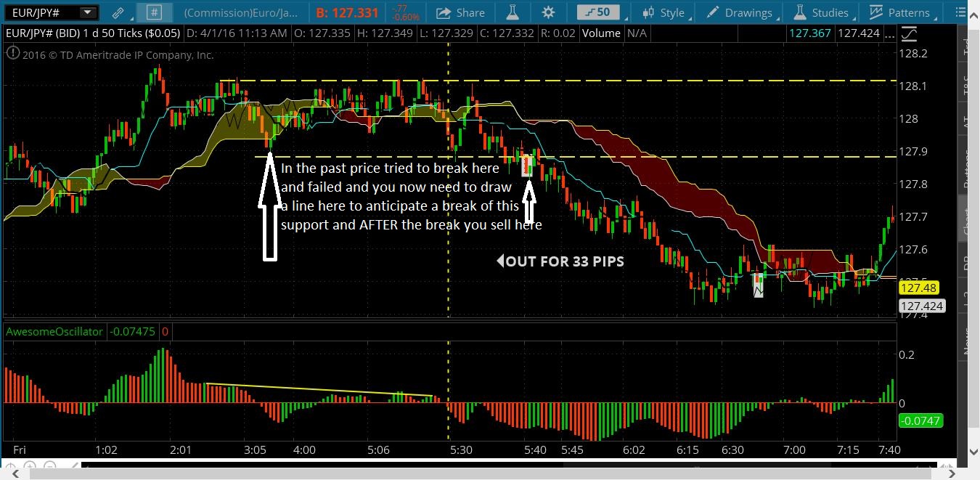Click the exclamation info icon near copyright
This screenshot has width=980, height=480.
point(12,54)
